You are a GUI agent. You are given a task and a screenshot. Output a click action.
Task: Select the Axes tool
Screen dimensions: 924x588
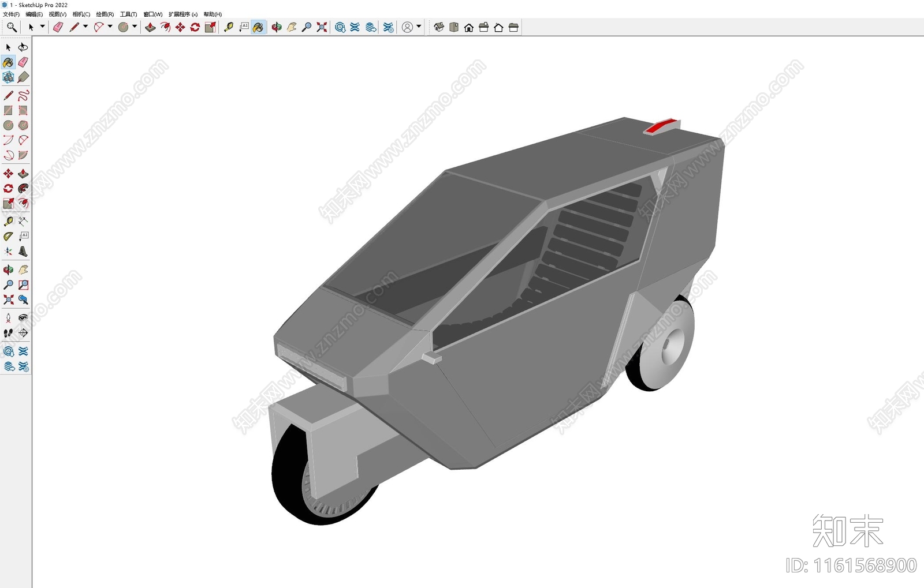[8, 251]
